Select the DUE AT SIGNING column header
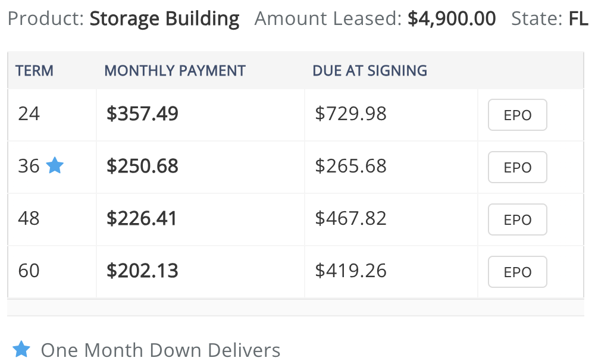This screenshot has width=595, height=364. click(369, 71)
